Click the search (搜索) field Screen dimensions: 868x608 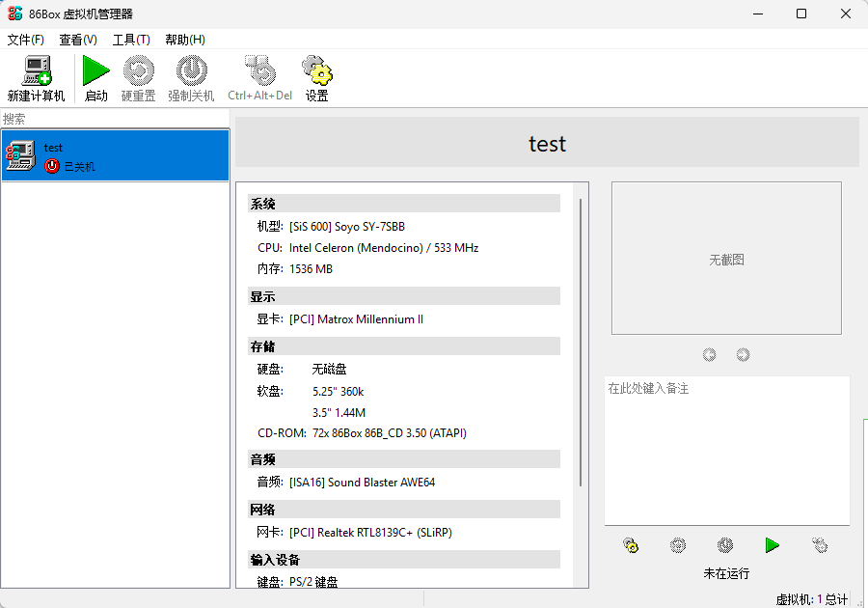(116, 119)
